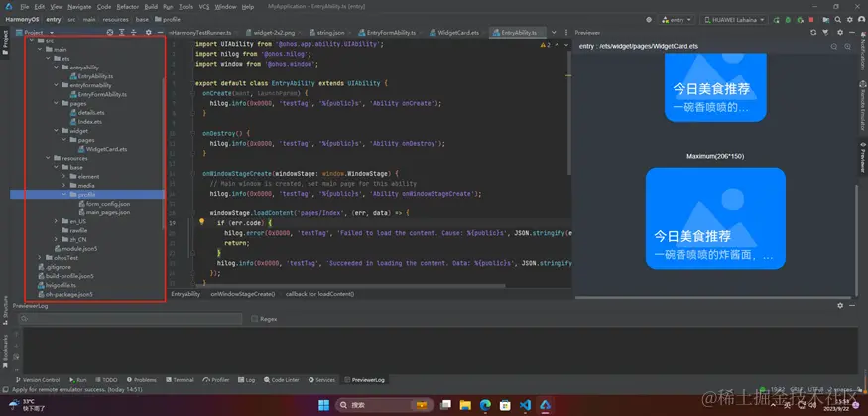The width and height of the screenshot is (868, 416).
Task: Open the entry module dropdown
Action: [x=676, y=20]
